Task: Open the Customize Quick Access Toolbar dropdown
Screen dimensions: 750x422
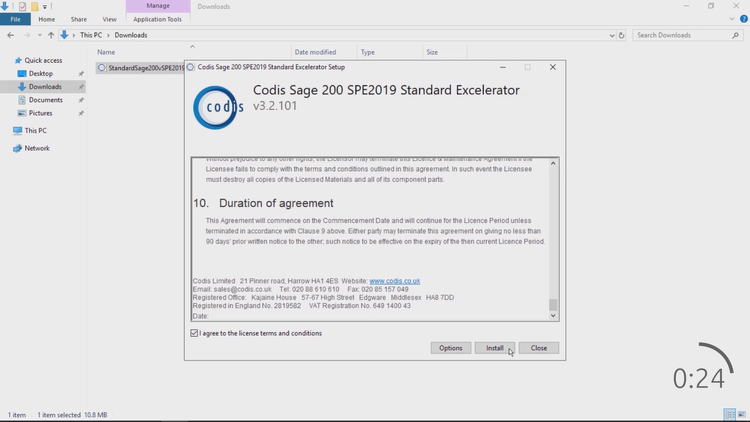Action: coord(45,7)
